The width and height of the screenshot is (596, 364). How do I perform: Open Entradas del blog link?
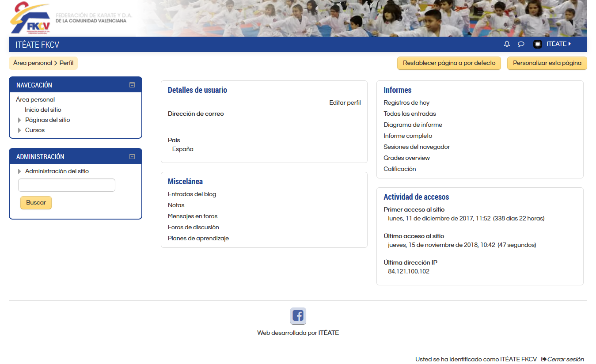click(x=192, y=194)
